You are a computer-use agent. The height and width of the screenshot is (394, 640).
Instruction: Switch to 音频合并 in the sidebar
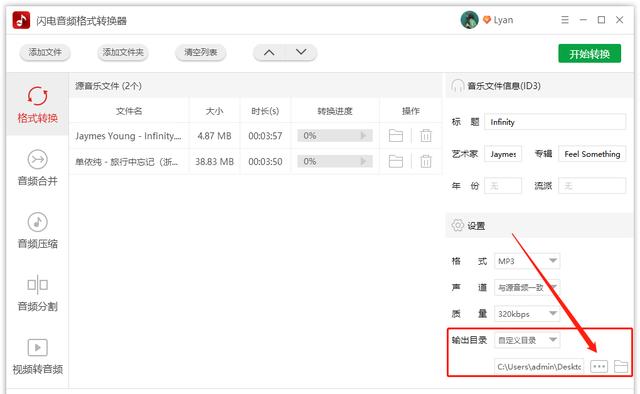point(38,168)
